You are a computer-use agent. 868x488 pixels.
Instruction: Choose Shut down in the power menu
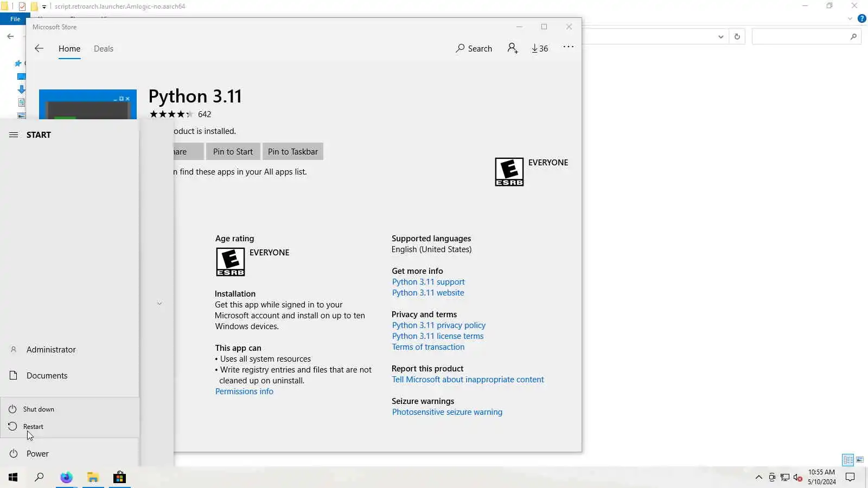pyautogui.click(x=69, y=409)
